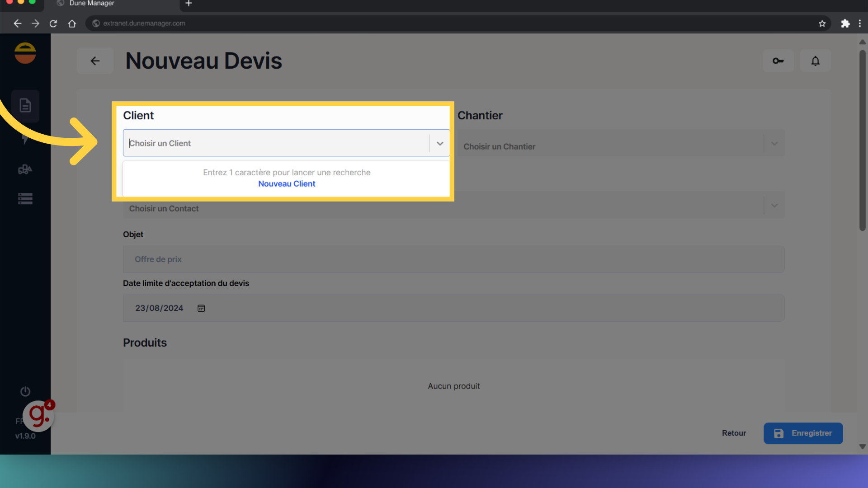
Task: Open the calendar date picker icon
Action: pos(201,308)
